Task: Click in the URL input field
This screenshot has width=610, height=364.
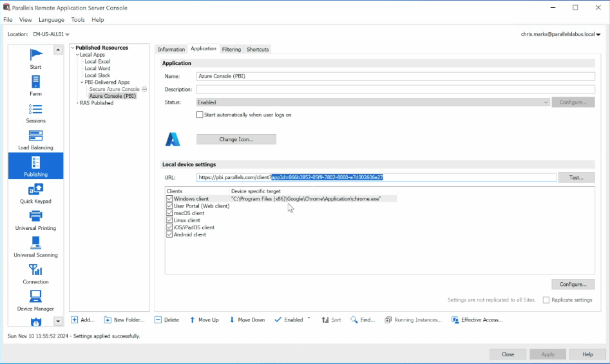Action: [377, 177]
